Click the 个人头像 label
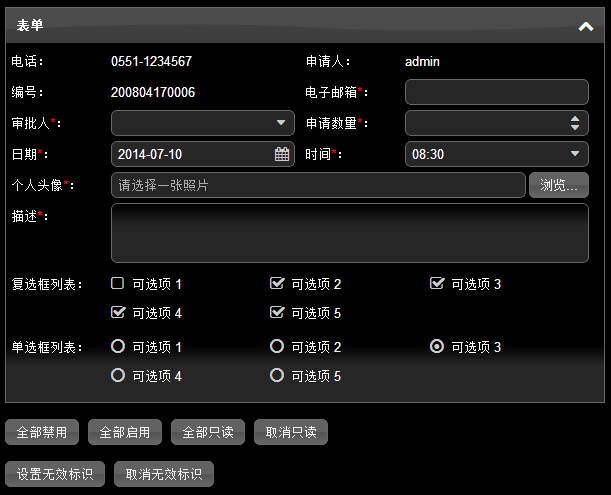 (42, 185)
